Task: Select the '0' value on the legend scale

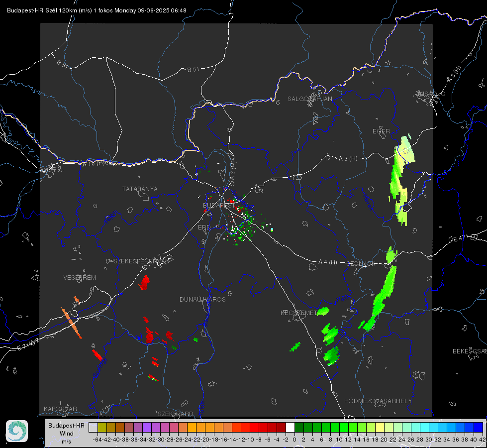Action: click(x=294, y=440)
